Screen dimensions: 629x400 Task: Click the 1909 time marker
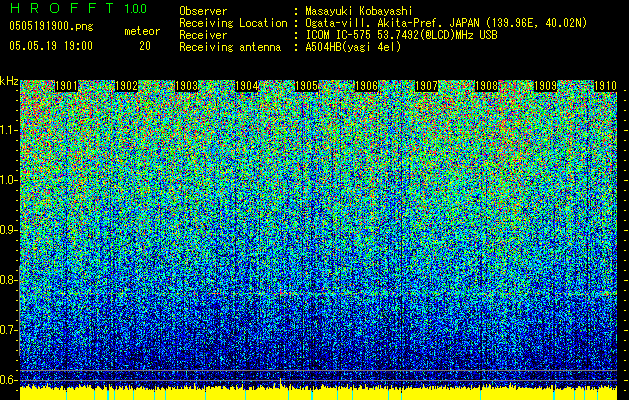546,86
